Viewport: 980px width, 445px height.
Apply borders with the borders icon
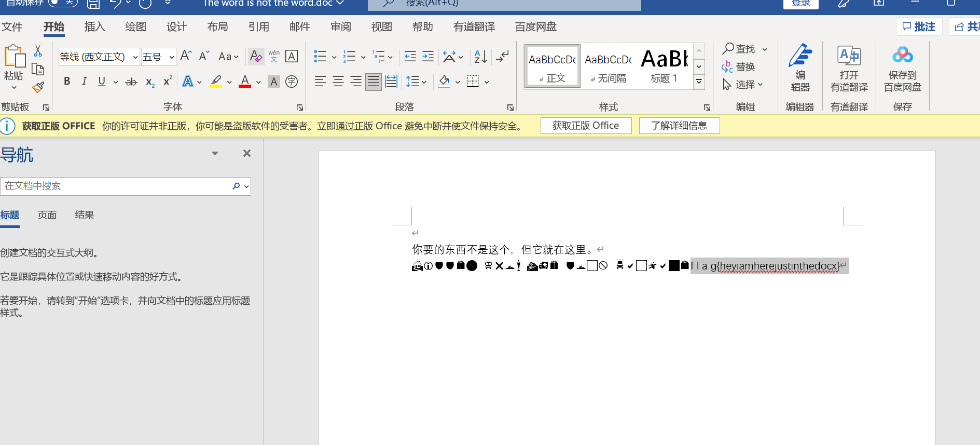click(473, 82)
